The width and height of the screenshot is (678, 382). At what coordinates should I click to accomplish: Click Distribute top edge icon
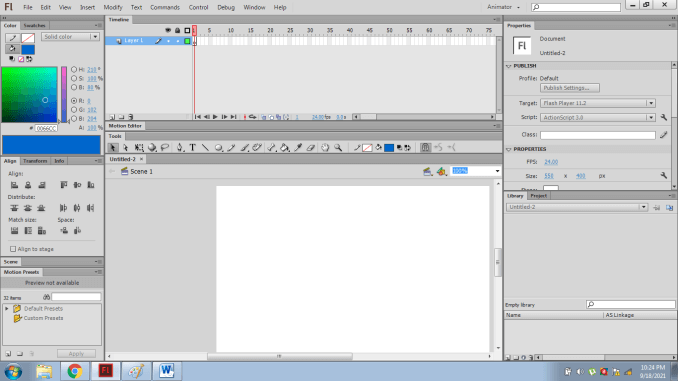14,208
